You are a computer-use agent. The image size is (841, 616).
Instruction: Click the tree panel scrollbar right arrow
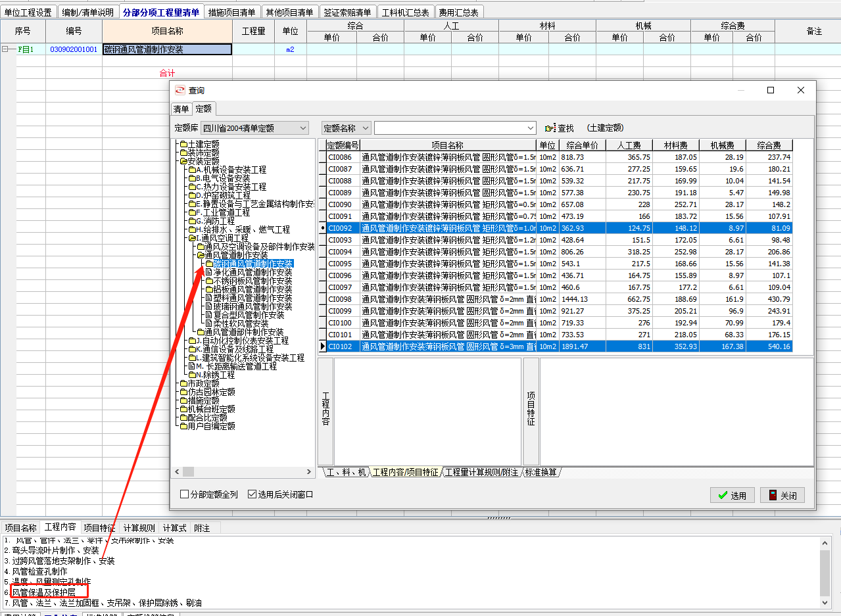click(x=309, y=471)
